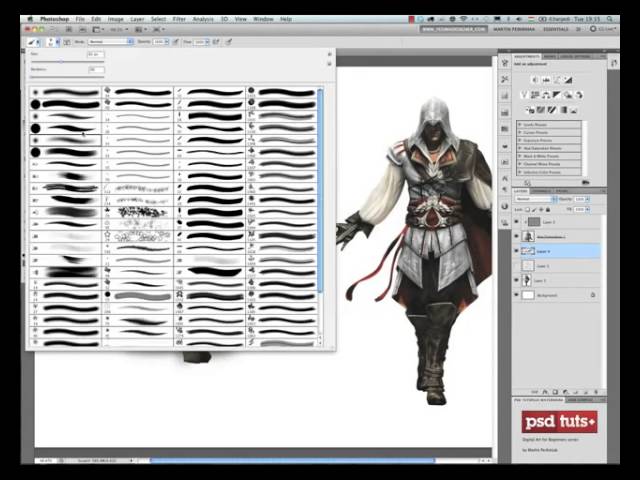Show the hidden Layer 3
640x480 pixels.
tap(517, 266)
